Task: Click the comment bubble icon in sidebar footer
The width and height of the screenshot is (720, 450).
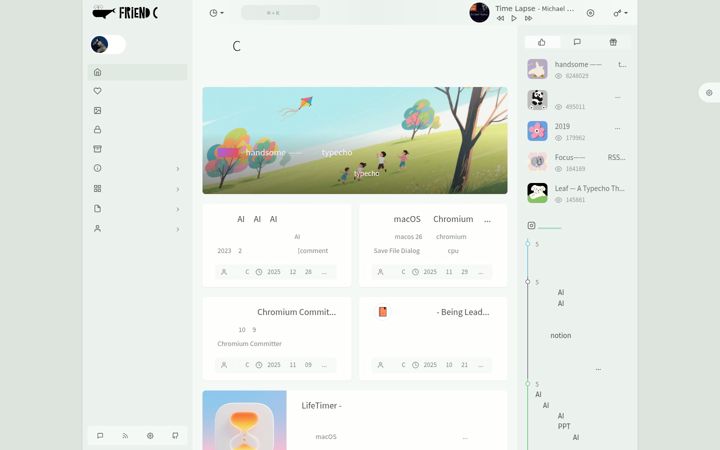Action: pyautogui.click(x=100, y=436)
